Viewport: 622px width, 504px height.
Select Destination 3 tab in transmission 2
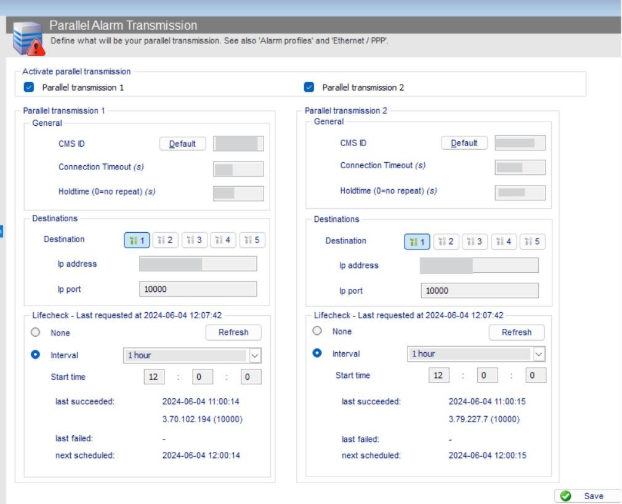475,241
